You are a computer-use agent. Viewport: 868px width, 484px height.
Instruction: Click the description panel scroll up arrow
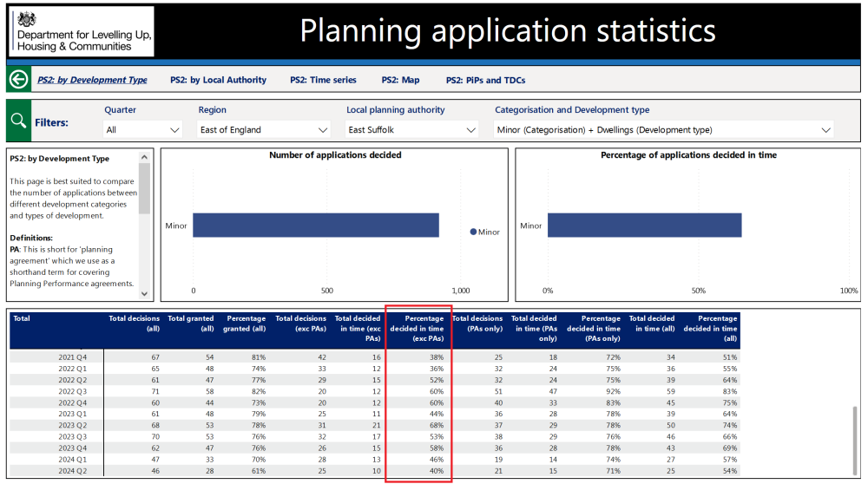tap(144, 157)
